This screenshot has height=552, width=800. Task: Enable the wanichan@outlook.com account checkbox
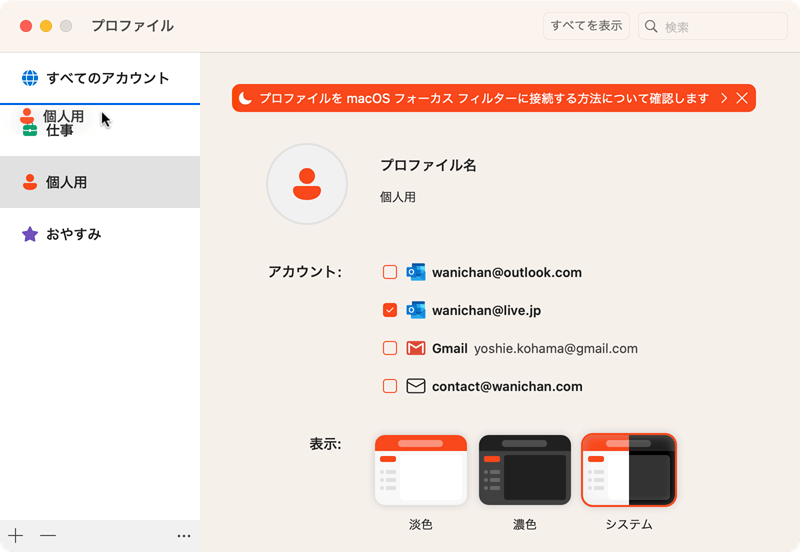[390, 272]
